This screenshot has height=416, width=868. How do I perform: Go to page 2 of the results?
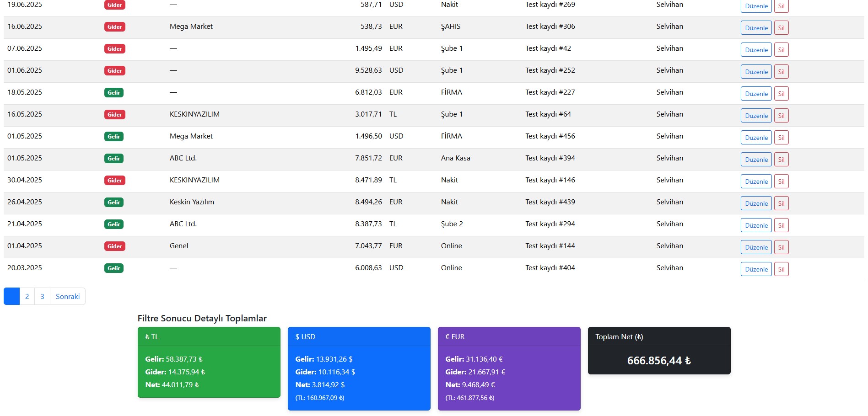pyautogui.click(x=27, y=296)
